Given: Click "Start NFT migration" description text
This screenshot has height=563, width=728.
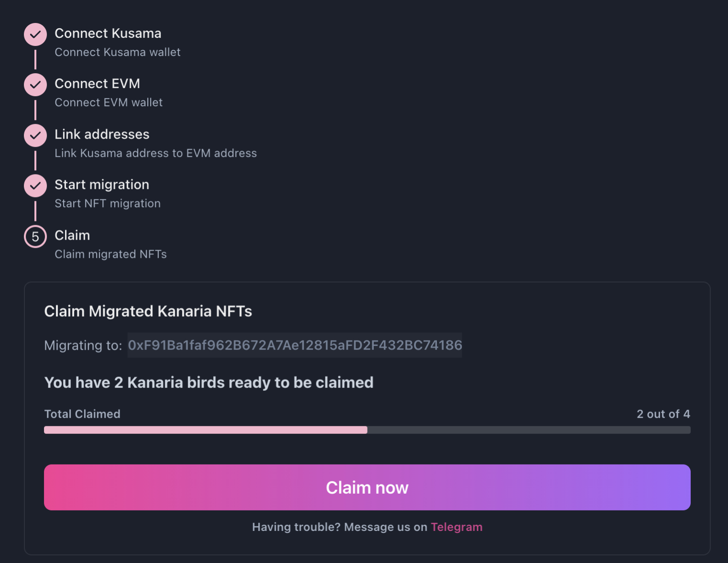Looking at the screenshot, I should click(108, 204).
